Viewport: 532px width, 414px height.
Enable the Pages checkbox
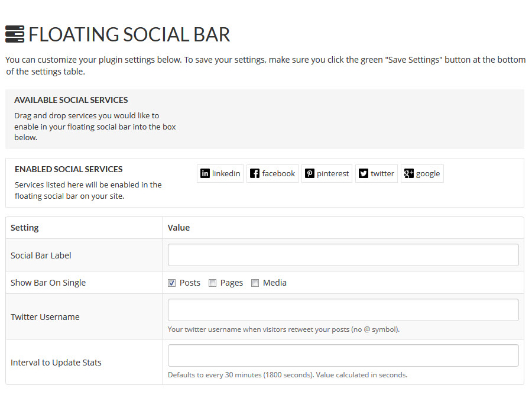212,283
